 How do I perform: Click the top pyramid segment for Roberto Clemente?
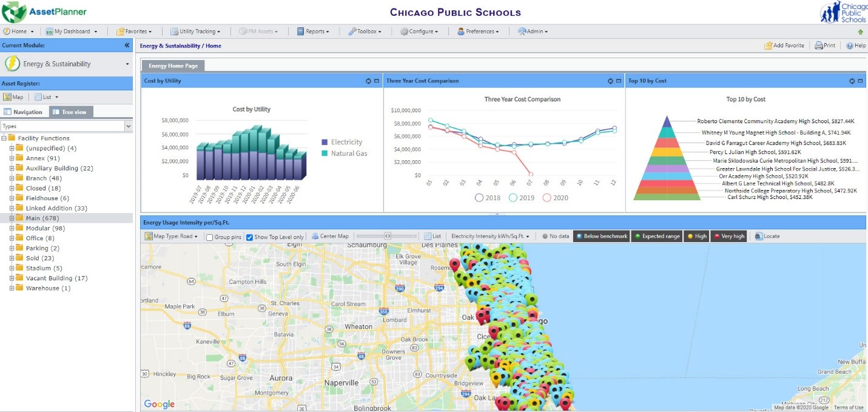tap(667, 122)
